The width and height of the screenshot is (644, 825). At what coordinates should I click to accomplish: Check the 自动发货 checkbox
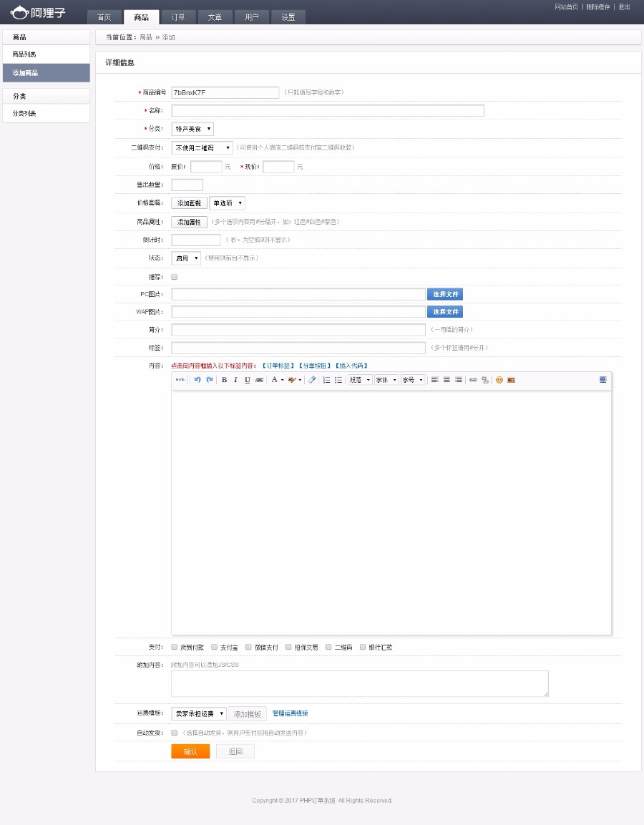pos(174,733)
